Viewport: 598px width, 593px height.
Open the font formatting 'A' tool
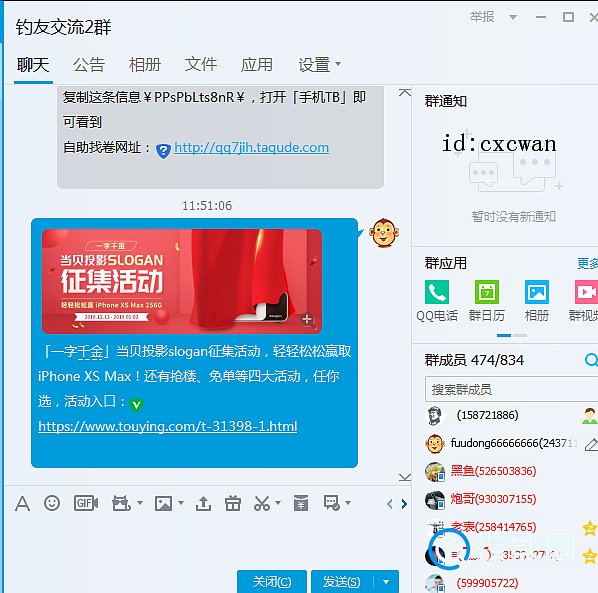click(23, 503)
